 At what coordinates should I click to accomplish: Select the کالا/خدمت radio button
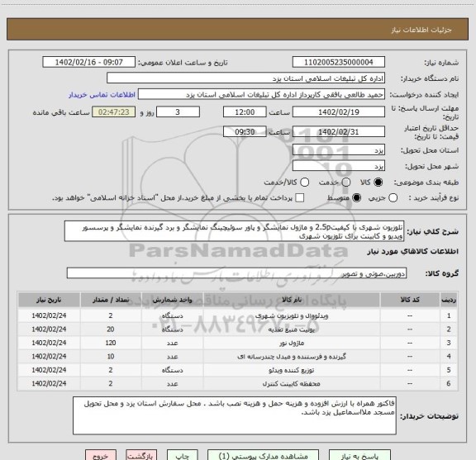(304, 183)
